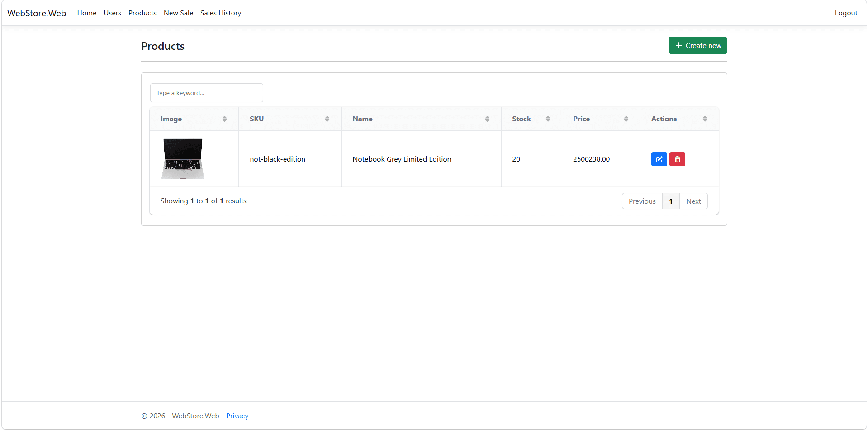Sort products by Name sort arrows
The image size is (868, 430).
[x=487, y=119]
